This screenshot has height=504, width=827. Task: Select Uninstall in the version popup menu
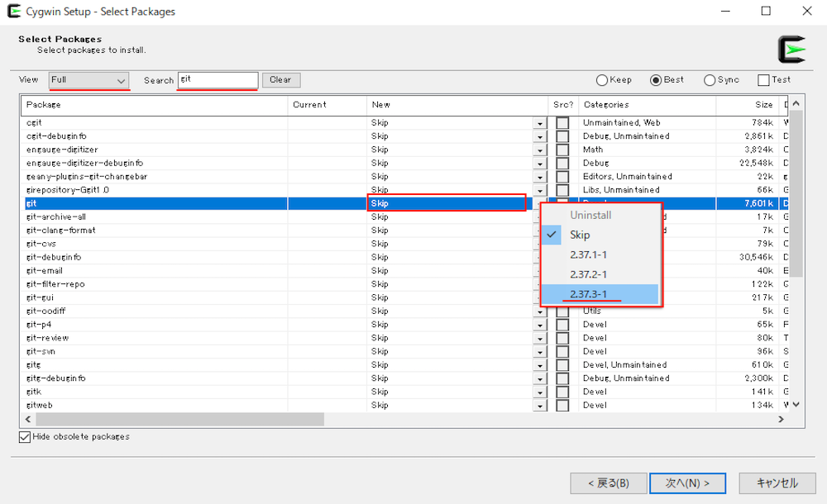[600, 215]
